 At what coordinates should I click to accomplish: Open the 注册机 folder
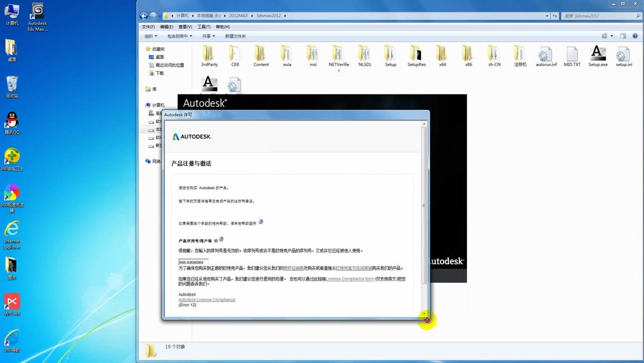(519, 55)
